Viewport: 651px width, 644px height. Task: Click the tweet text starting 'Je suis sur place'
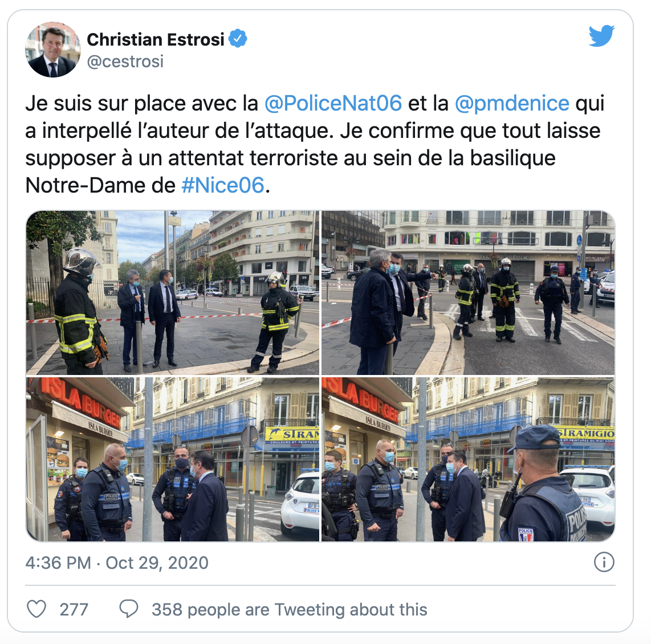(x=315, y=144)
